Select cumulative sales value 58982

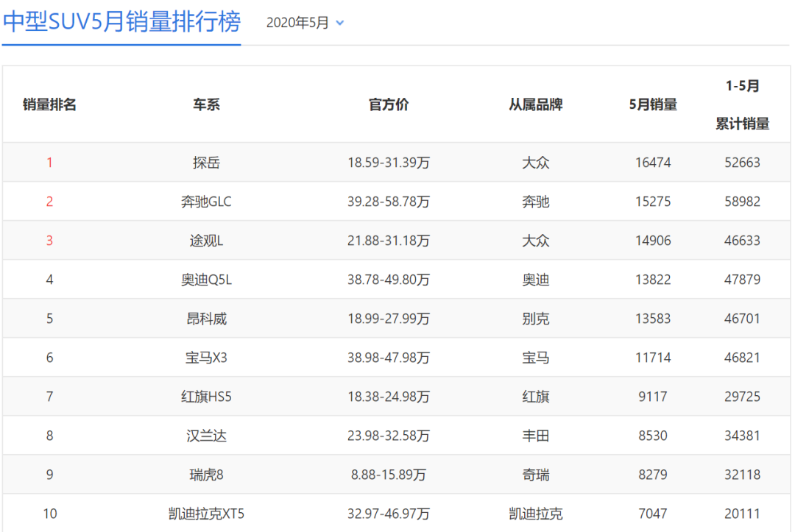pos(742,202)
